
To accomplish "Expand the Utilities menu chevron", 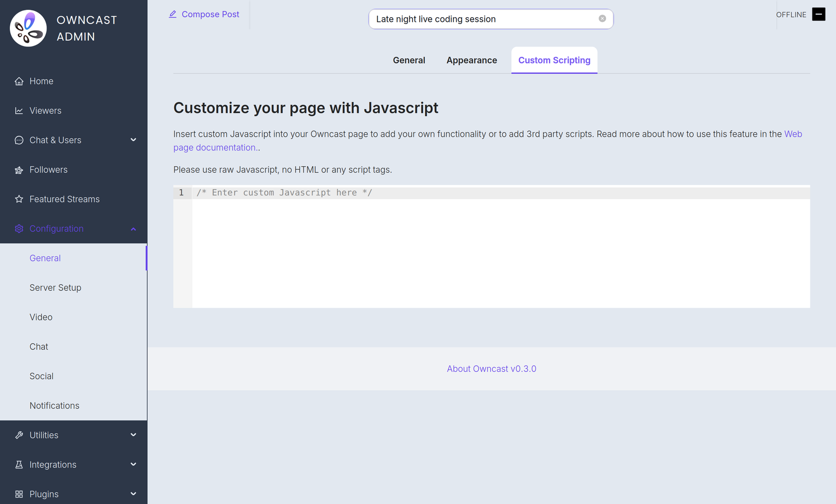I will tap(133, 435).
